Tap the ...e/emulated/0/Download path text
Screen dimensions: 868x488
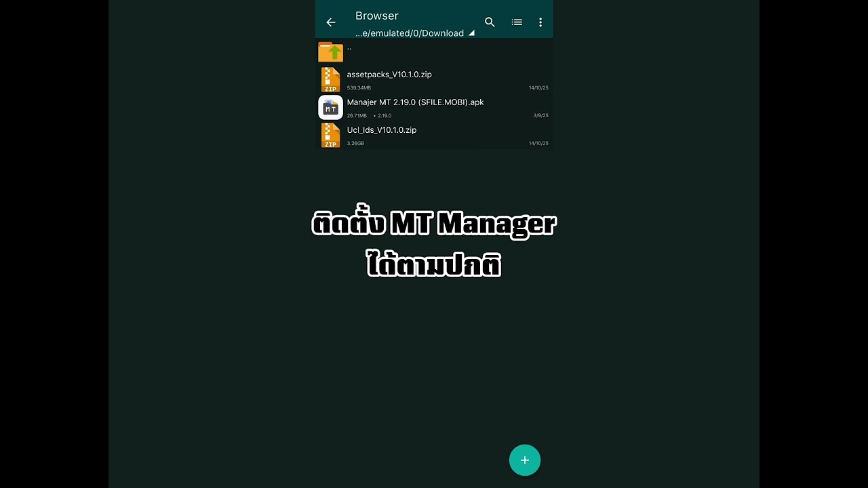[410, 33]
